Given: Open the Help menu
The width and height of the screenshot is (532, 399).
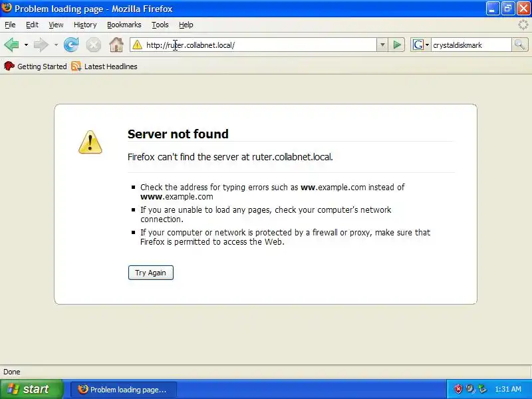Looking at the screenshot, I should [x=186, y=25].
